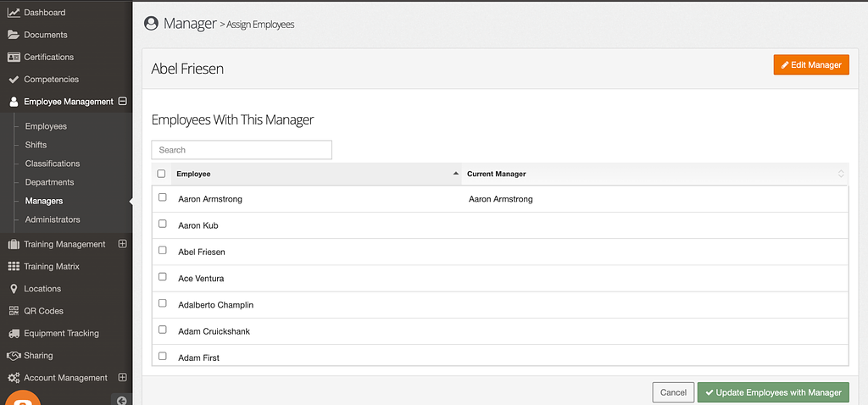Click the employee Search field
The width and height of the screenshot is (868, 405).
pos(242,150)
